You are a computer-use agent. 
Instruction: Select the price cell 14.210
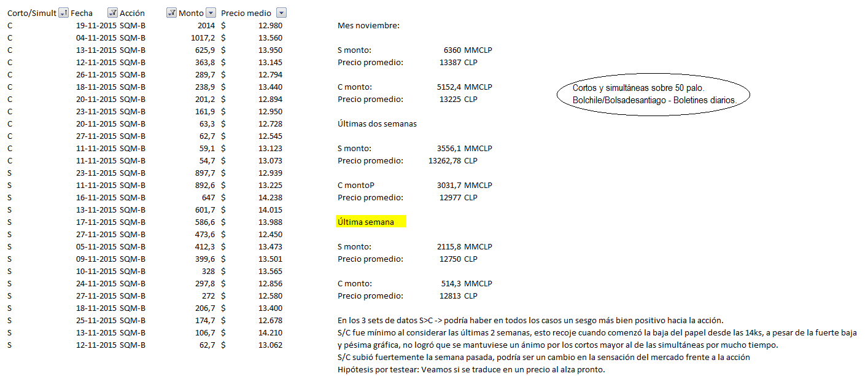pos(270,332)
